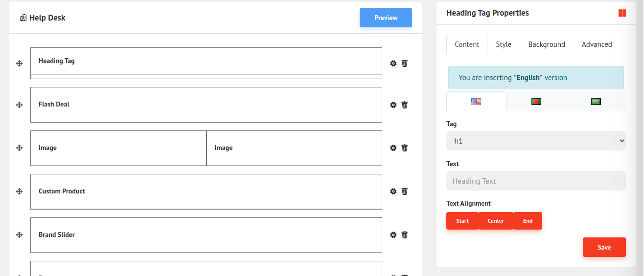Click drag handle beside Flash Deal row
This screenshot has width=644, height=276.
(x=20, y=105)
